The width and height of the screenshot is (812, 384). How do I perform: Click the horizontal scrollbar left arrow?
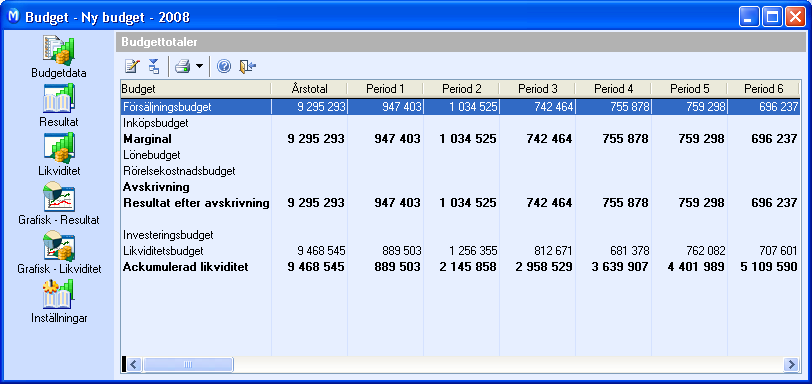(x=134, y=364)
